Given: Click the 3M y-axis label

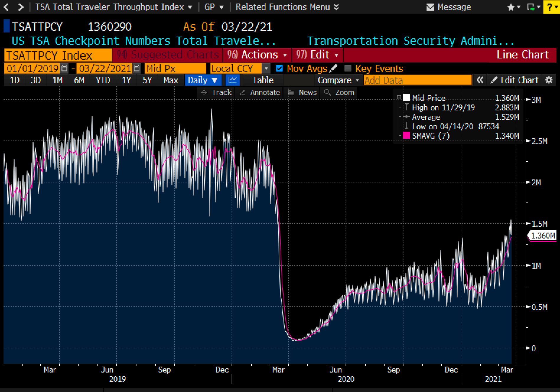Looking at the screenshot, I should 536,100.
